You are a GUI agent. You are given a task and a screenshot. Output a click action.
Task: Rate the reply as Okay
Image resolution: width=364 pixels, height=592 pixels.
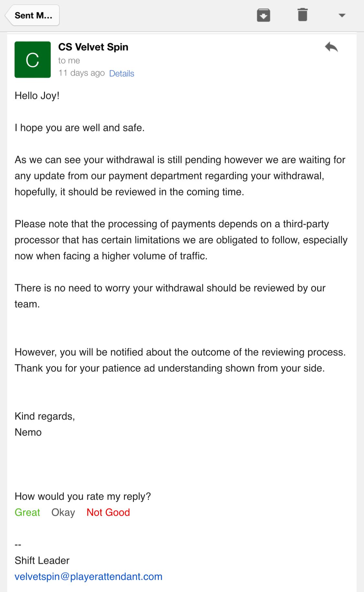[x=63, y=512]
